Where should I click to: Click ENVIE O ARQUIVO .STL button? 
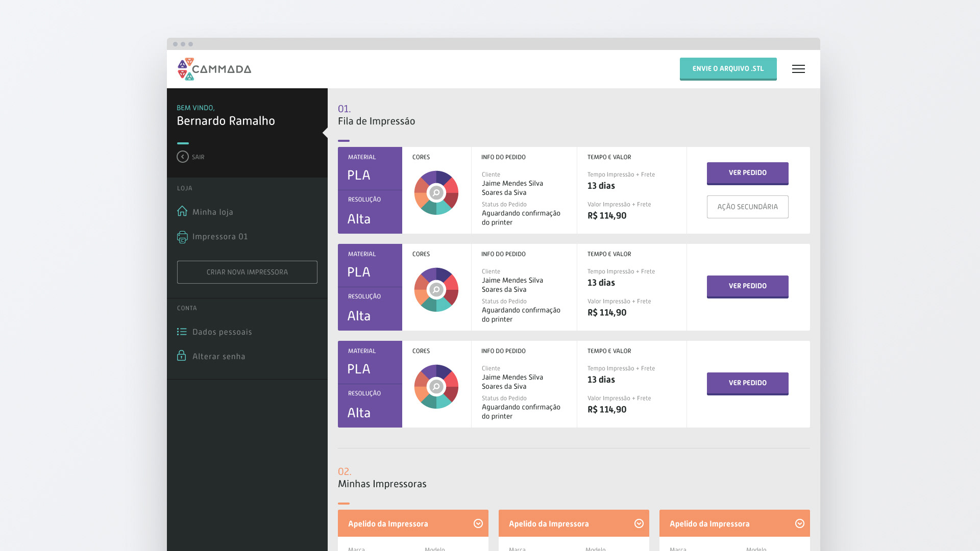coord(728,69)
